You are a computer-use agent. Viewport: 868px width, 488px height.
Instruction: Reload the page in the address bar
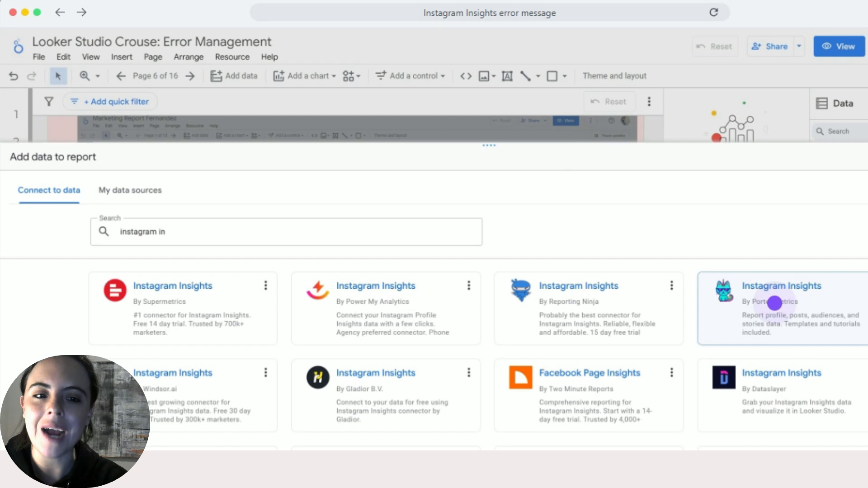(713, 13)
